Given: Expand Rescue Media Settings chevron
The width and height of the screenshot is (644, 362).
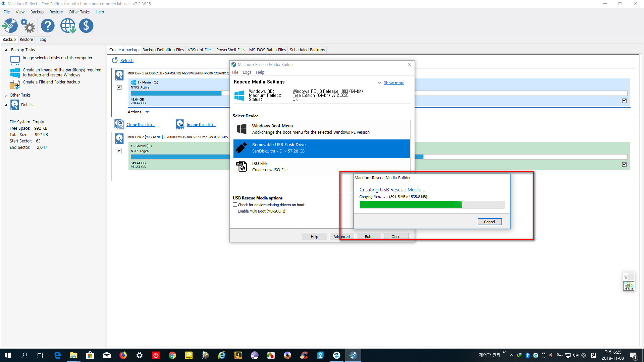Looking at the screenshot, I should point(379,83).
